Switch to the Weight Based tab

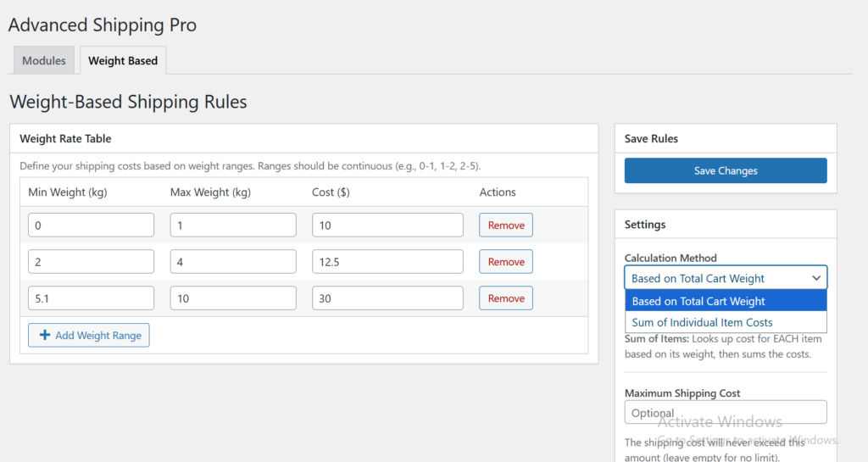coord(123,61)
